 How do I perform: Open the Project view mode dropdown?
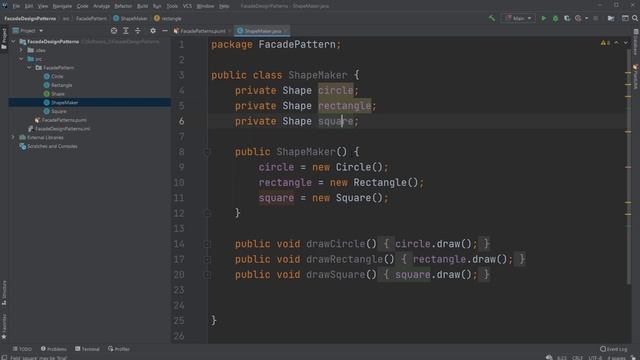pos(28,31)
